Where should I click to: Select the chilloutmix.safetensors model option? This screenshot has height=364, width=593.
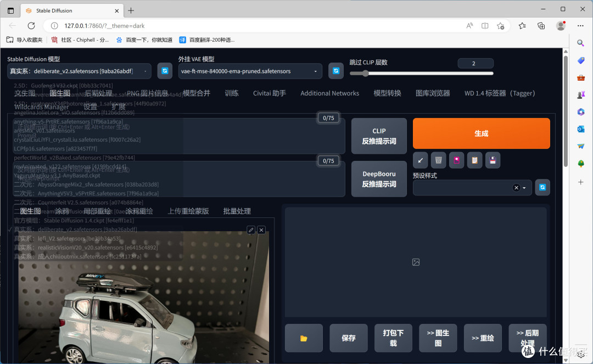(x=77, y=256)
